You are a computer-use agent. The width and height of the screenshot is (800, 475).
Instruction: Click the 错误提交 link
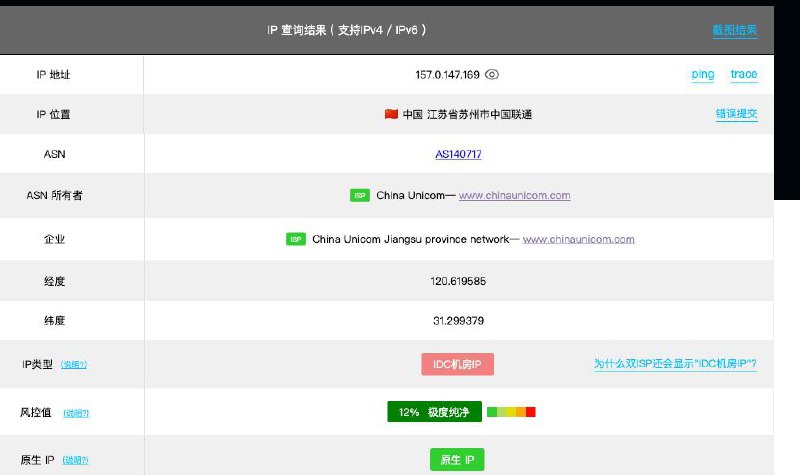pos(736,114)
